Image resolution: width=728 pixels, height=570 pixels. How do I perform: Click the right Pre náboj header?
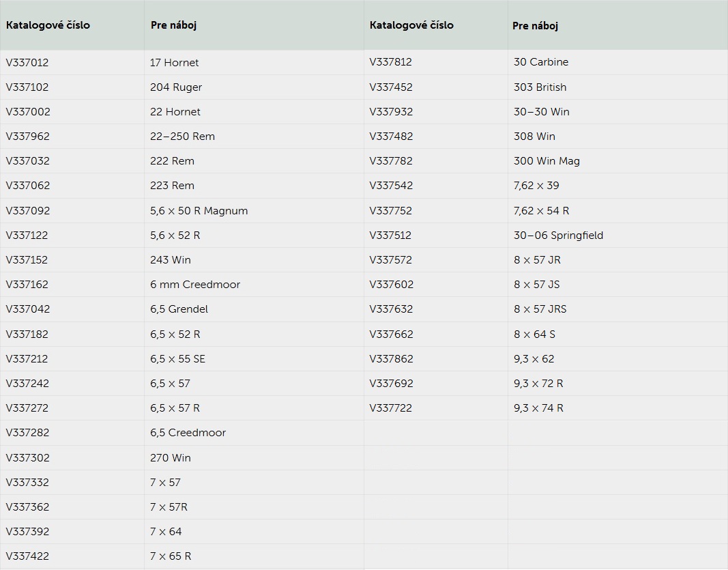coord(535,25)
